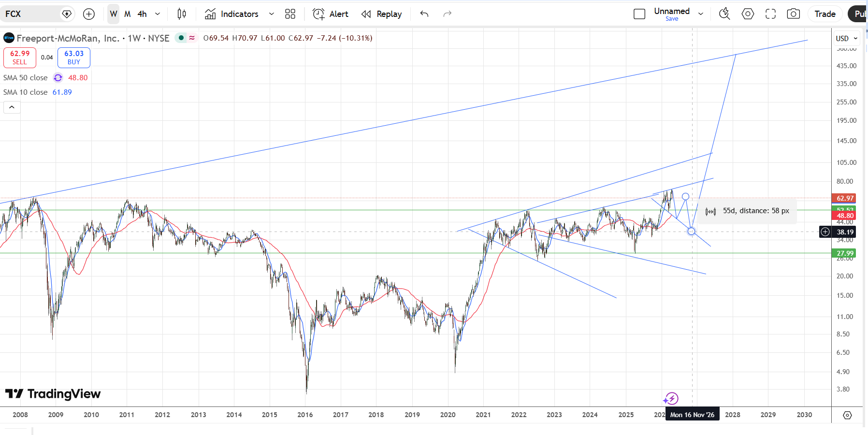The image size is (868, 435).
Task: Switch to the 4h interval
Action: pos(142,14)
